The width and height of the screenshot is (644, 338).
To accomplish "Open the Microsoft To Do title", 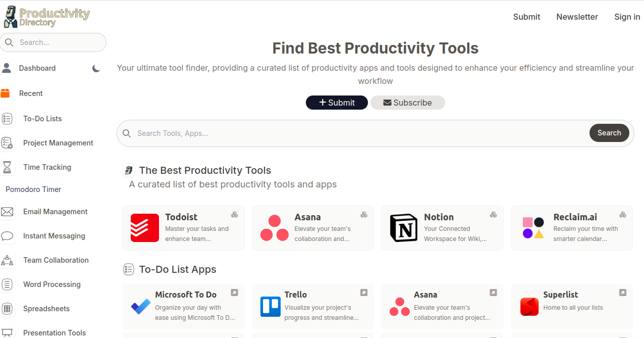I will [186, 295].
